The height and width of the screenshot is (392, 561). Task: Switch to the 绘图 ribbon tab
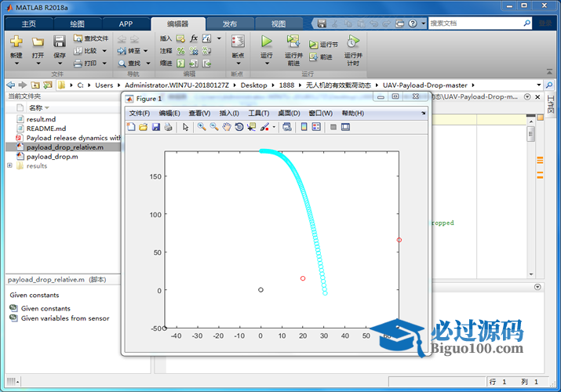pyautogui.click(x=78, y=24)
